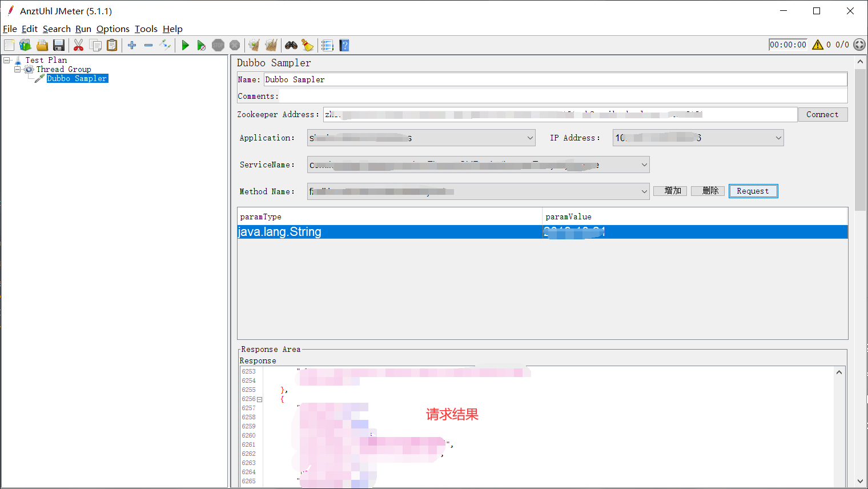Open the Options menu
Image resolution: width=868 pixels, height=489 pixels.
pos(113,29)
